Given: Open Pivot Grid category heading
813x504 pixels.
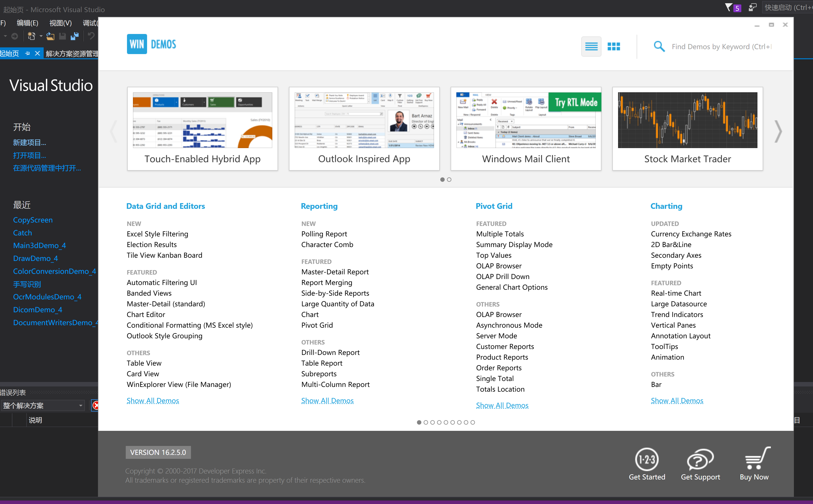Looking at the screenshot, I should pos(494,206).
